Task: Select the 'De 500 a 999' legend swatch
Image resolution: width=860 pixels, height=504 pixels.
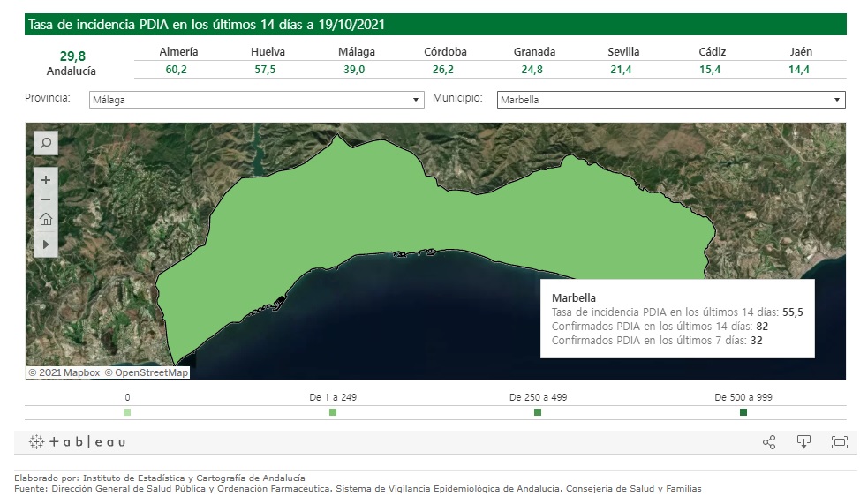Action: pos(743,412)
